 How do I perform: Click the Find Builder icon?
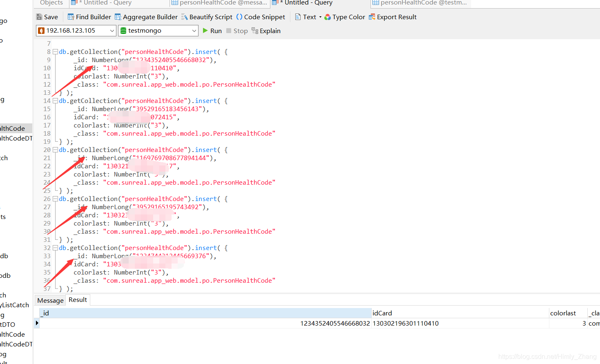[x=71, y=17]
